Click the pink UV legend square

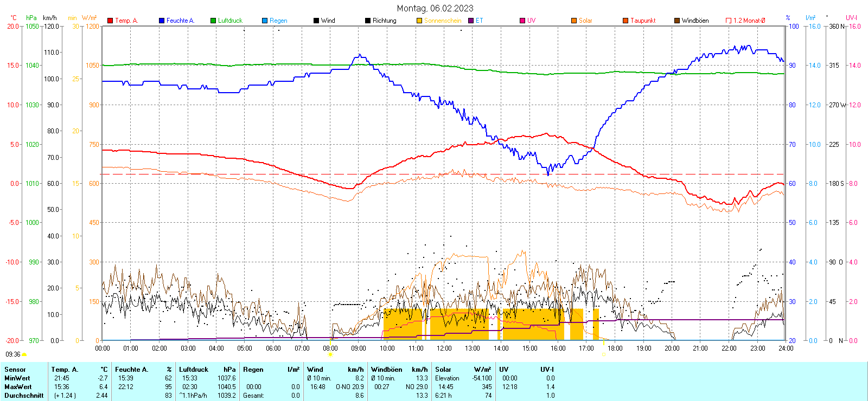click(x=522, y=21)
